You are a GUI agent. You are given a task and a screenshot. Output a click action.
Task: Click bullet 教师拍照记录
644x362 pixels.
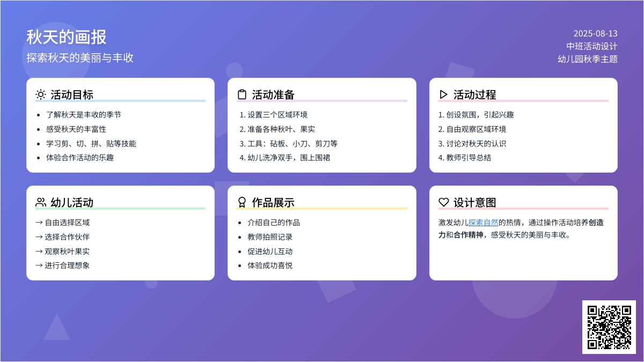270,237
